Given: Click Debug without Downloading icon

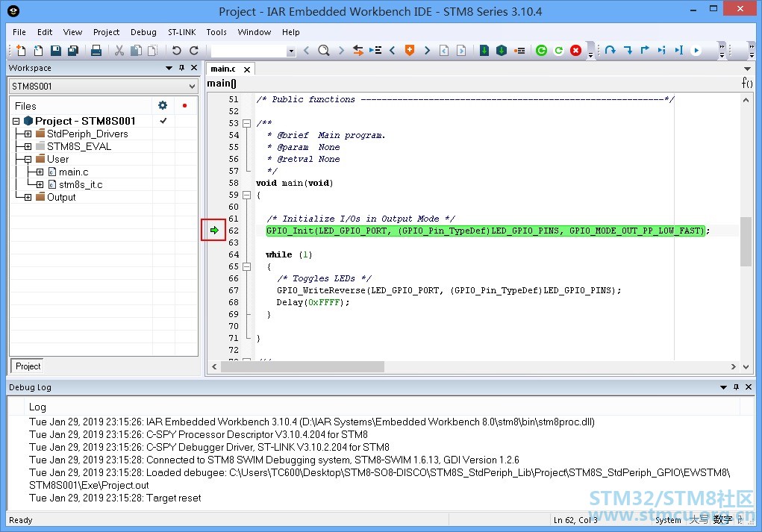Looking at the screenshot, I should (x=502, y=50).
